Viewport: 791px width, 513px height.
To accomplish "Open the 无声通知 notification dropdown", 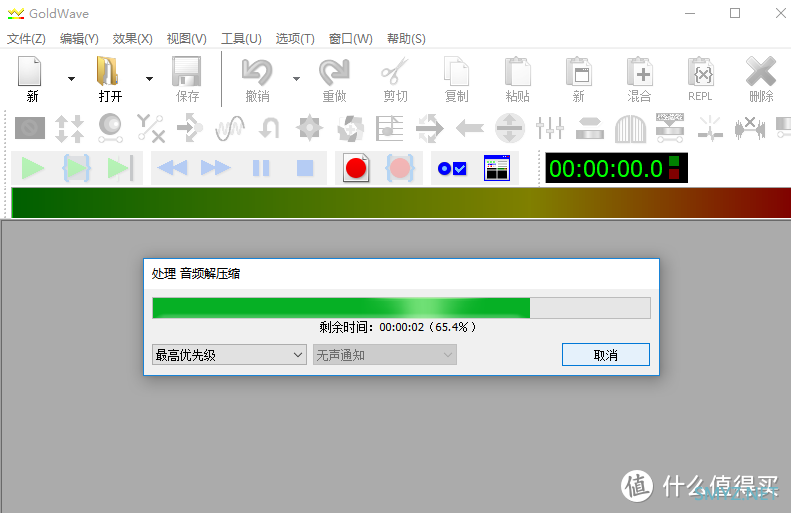I will [x=385, y=355].
